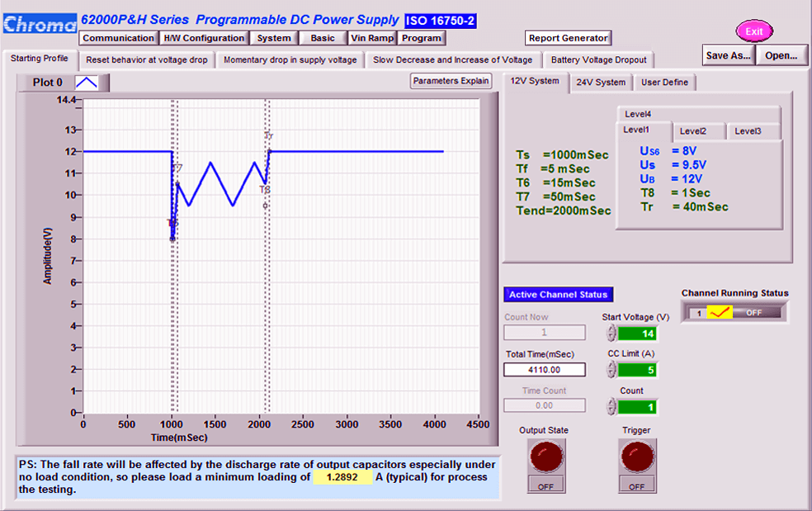The width and height of the screenshot is (812, 511).
Task: Click the Save As... button
Action: pos(729,55)
